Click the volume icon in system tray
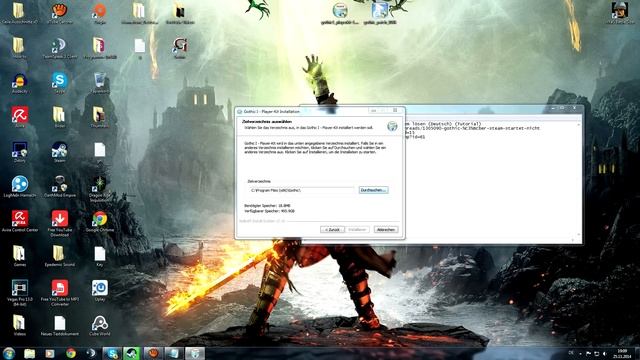This screenshot has width=640, height=360. (605, 354)
